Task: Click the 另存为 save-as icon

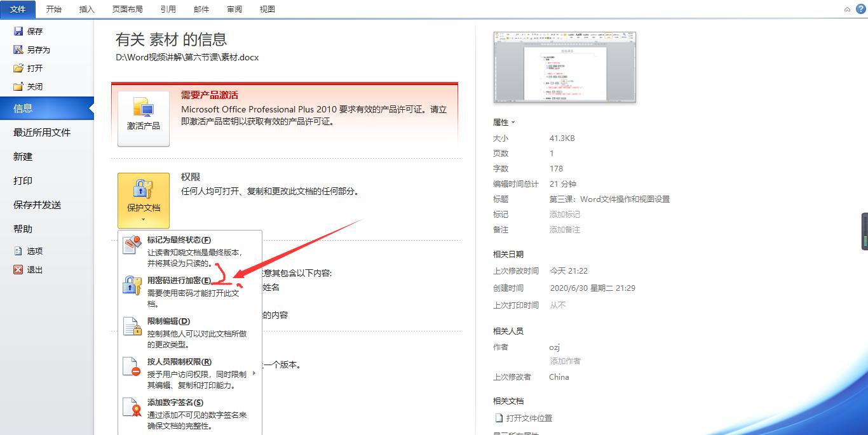Action: [x=17, y=50]
